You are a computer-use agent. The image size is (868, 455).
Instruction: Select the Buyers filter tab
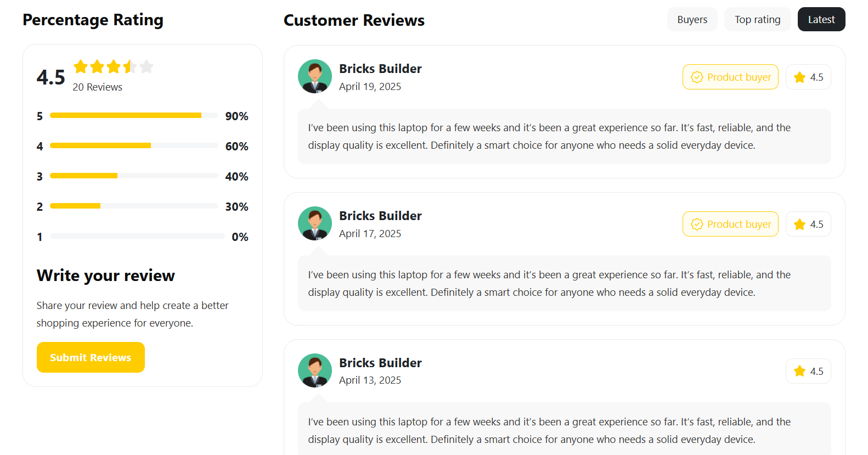(692, 19)
